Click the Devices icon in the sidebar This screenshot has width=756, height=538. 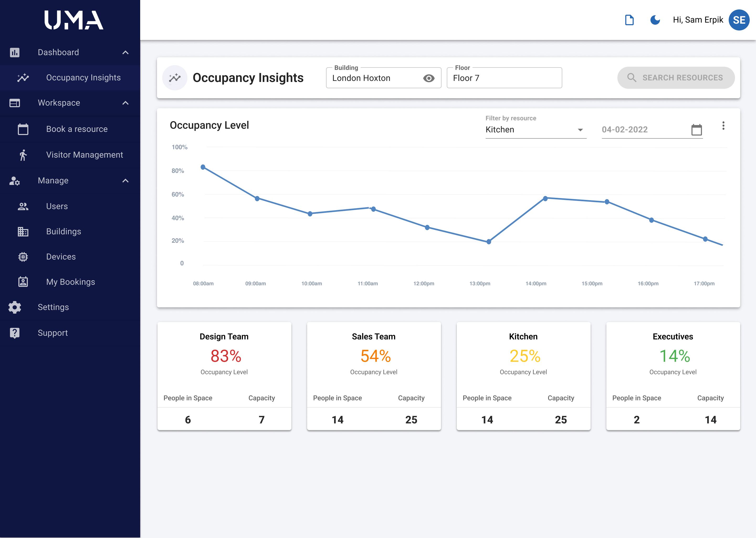23,257
